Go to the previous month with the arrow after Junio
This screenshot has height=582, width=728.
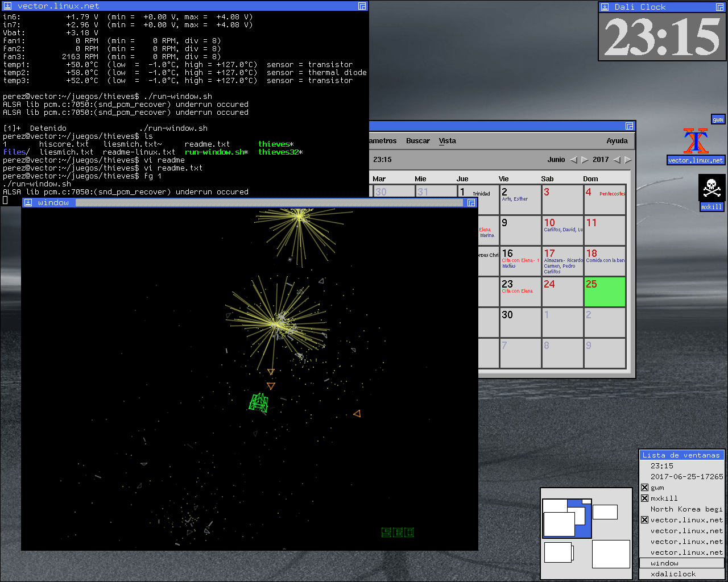tap(573, 160)
